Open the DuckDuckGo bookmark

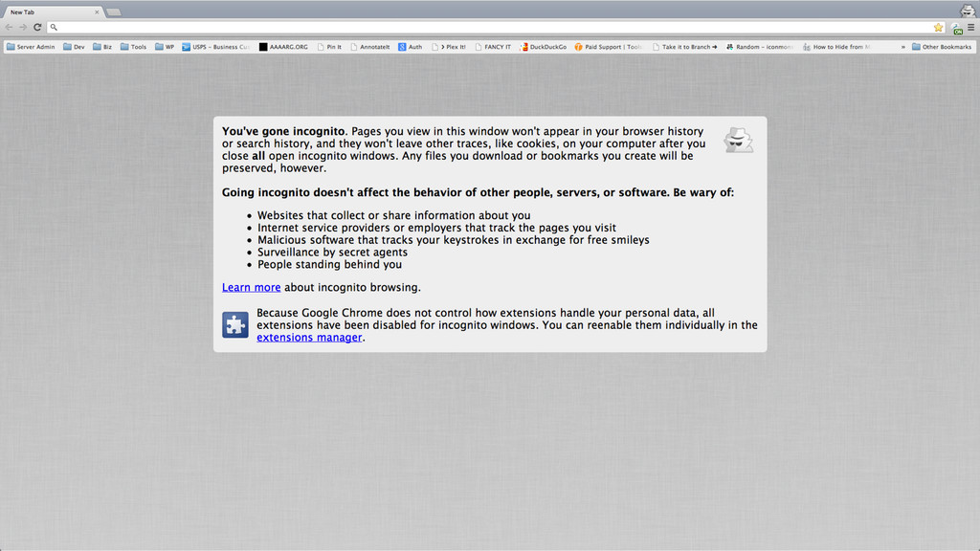click(x=544, y=47)
